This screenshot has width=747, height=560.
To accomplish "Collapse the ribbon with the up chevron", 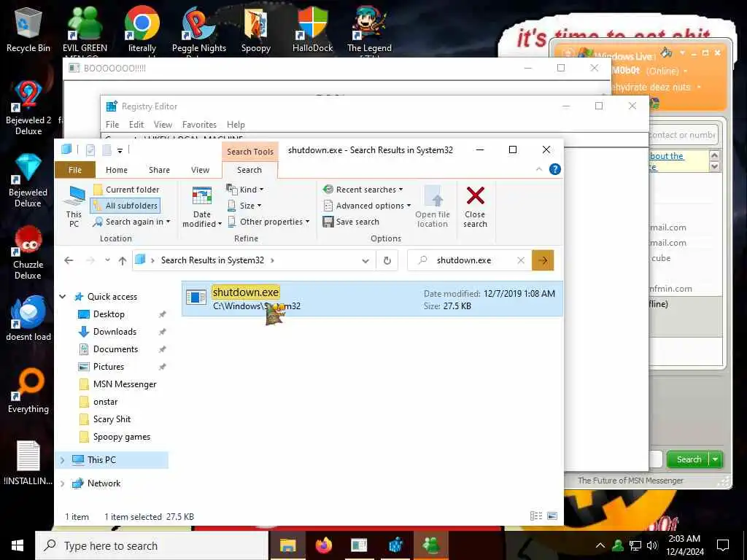I will click(539, 169).
